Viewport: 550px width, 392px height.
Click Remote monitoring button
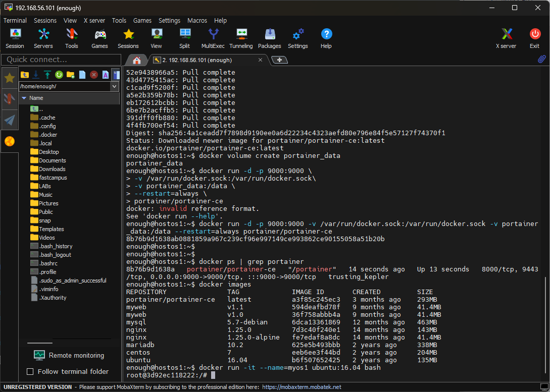(69, 355)
